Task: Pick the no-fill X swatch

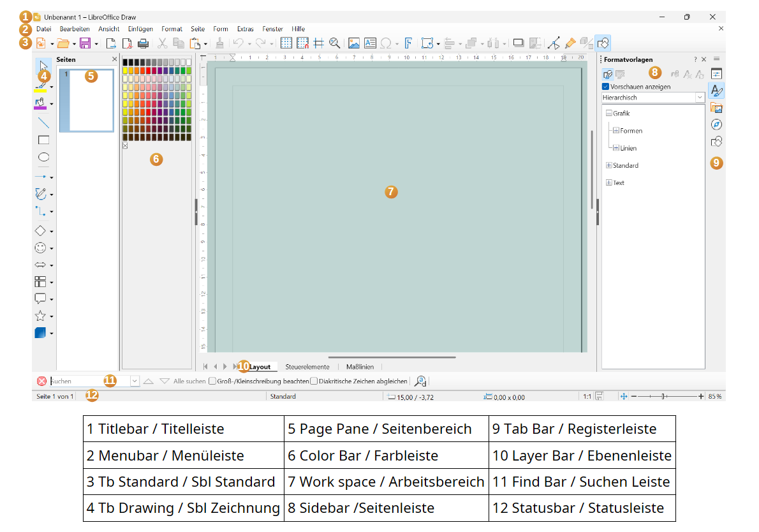Action: [126, 145]
